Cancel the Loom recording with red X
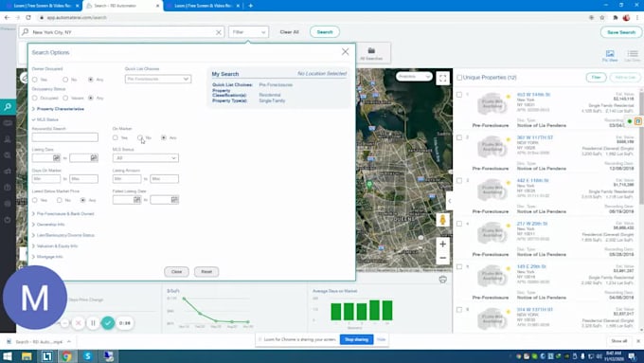 [78, 323]
